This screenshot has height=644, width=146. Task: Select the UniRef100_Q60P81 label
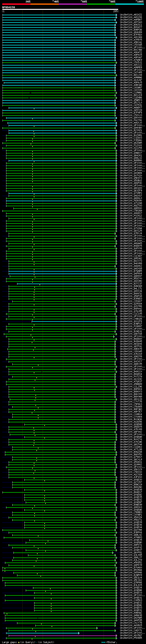131,552
